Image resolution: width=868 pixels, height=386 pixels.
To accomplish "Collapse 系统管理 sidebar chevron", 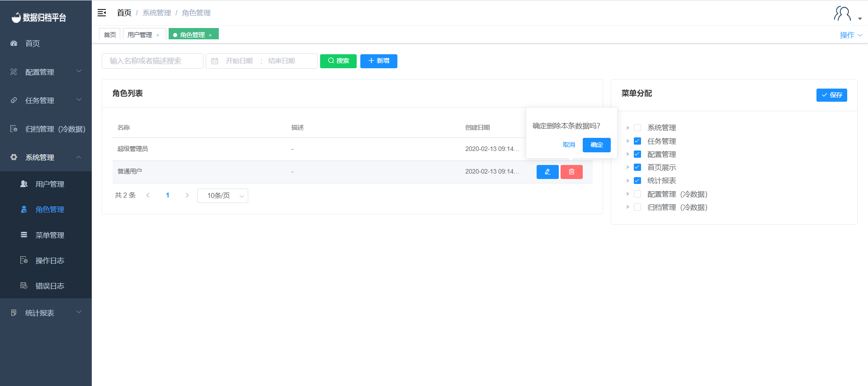I will (x=79, y=157).
